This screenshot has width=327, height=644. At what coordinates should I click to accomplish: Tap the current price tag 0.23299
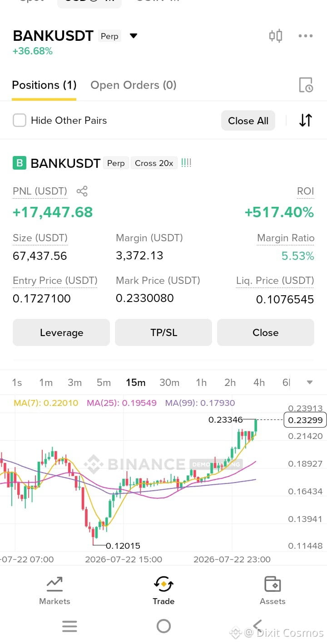point(305,420)
